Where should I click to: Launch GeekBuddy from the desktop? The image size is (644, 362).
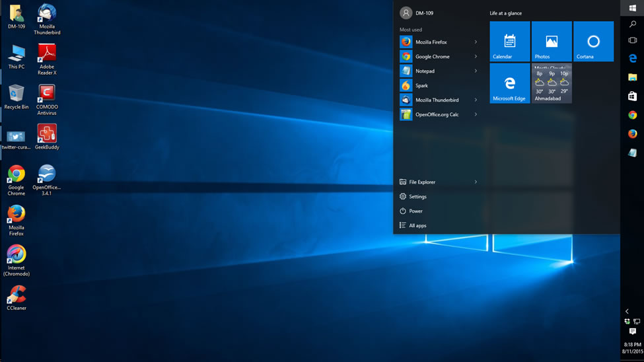point(47,137)
